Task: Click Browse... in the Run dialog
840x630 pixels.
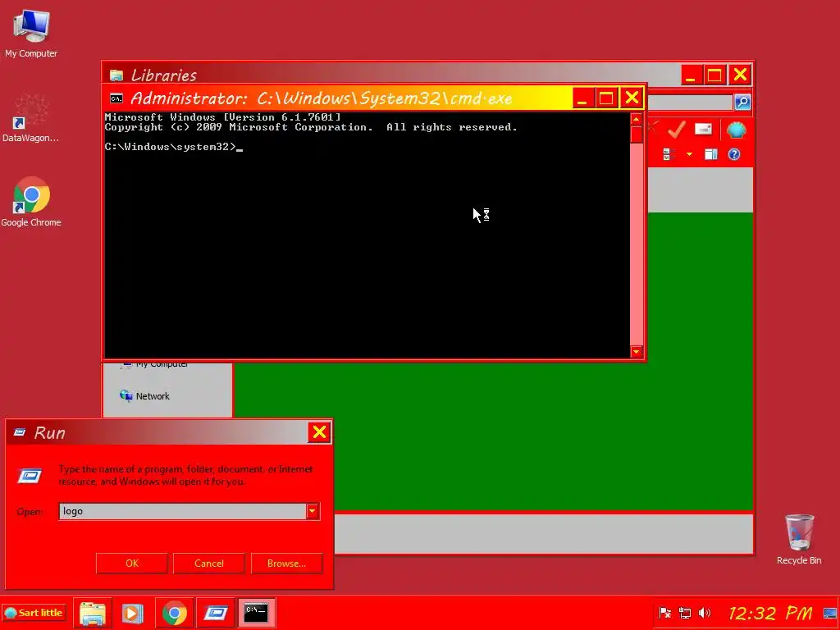Action: pyautogui.click(x=286, y=563)
